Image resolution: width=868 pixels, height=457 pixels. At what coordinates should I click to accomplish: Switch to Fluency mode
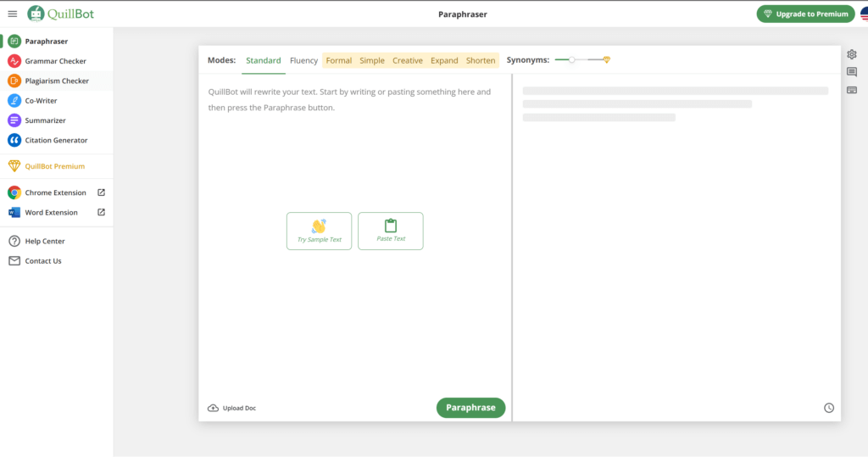click(x=304, y=60)
